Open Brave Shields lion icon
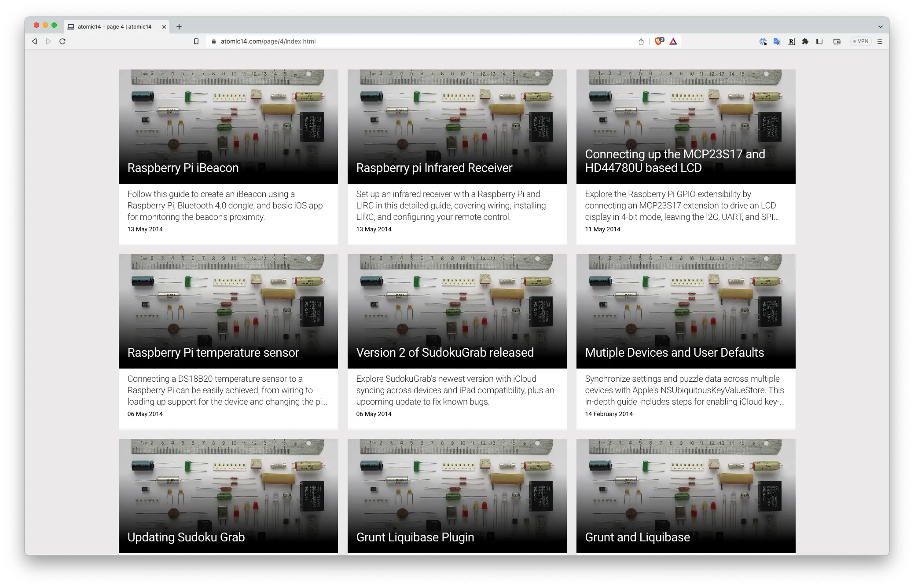 (658, 41)
